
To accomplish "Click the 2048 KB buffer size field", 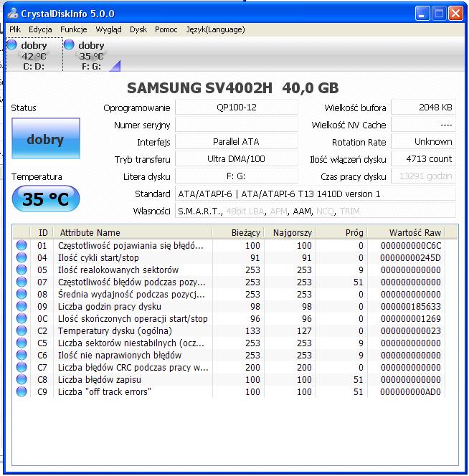I will pos(423,108).
